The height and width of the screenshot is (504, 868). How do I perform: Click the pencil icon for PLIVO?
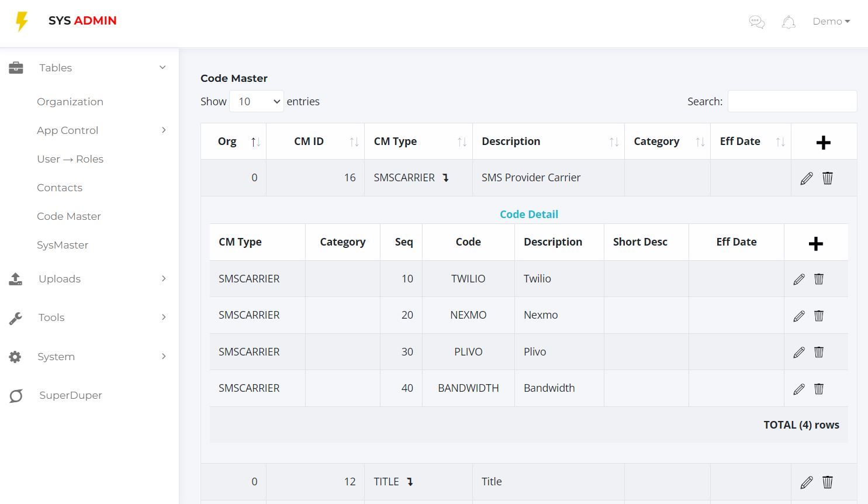point(799,353)
